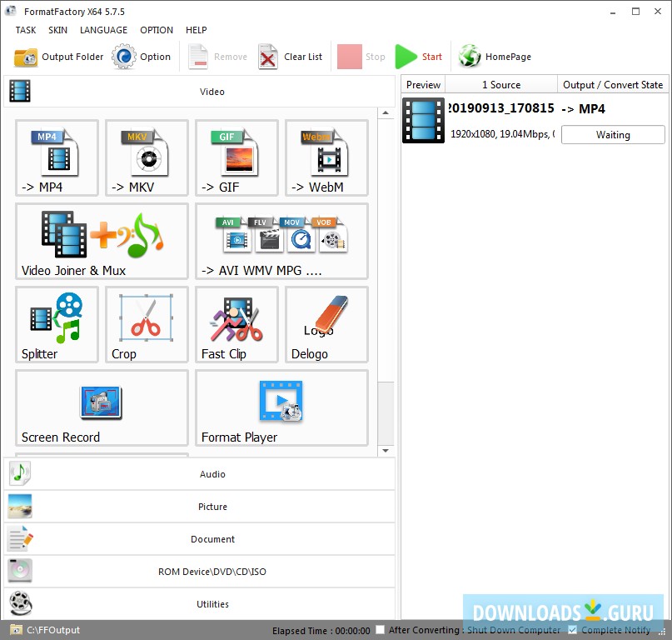Screen dimensions: 672x640
Task: Open the Crop tool
Action: pyautogui.click(x=146, y=325)
